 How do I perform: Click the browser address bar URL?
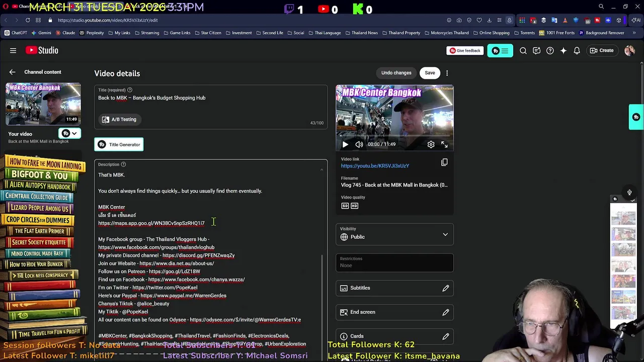tap(108, 20)
